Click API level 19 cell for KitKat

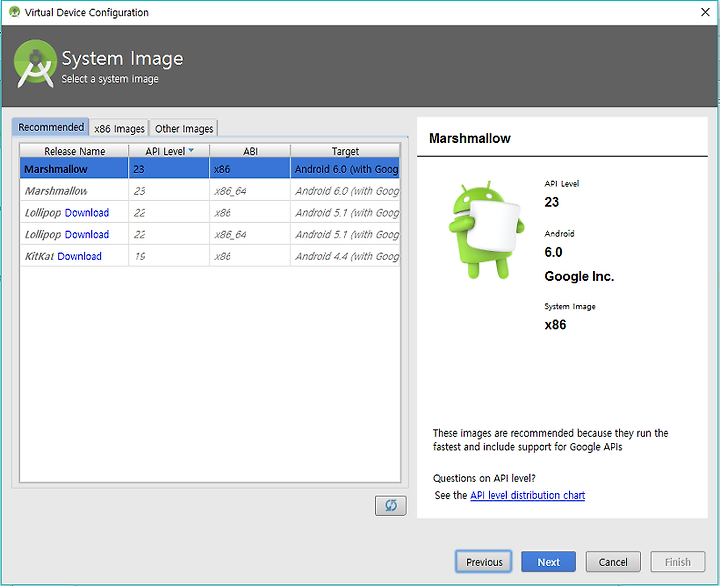[169, 256]
